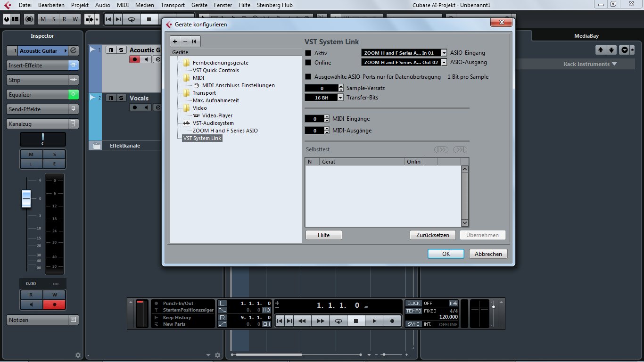This screenshot has height=362, width=644.
Task: Enable the Online checkbox
Action: point(308,63)
